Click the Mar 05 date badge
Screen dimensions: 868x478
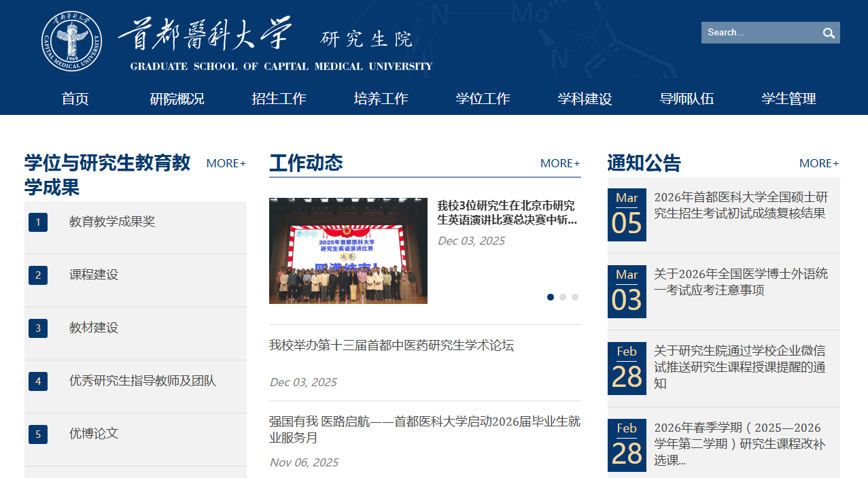(627, 215)
